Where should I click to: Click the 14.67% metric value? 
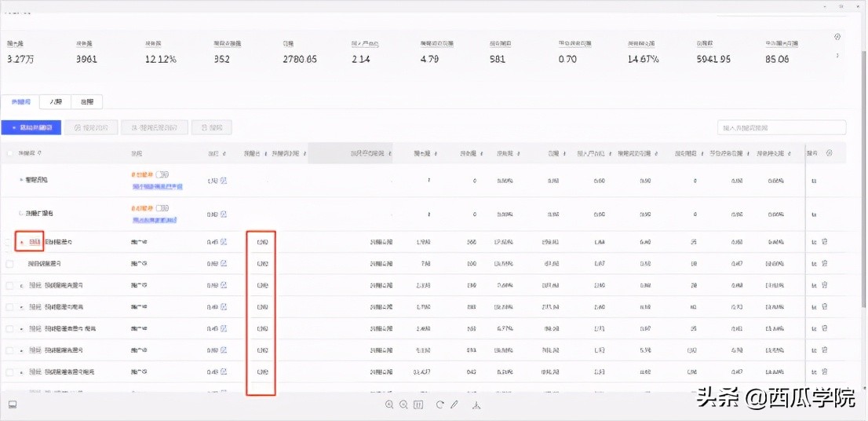click(644, 59)
